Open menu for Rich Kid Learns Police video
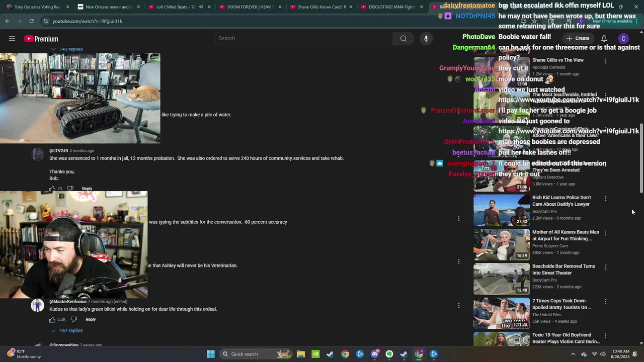The image size is (644, 362). 605,199
